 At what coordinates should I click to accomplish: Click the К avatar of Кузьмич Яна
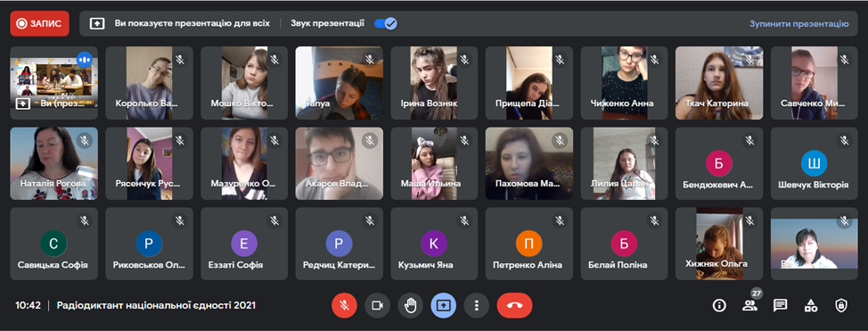point(434,244)
